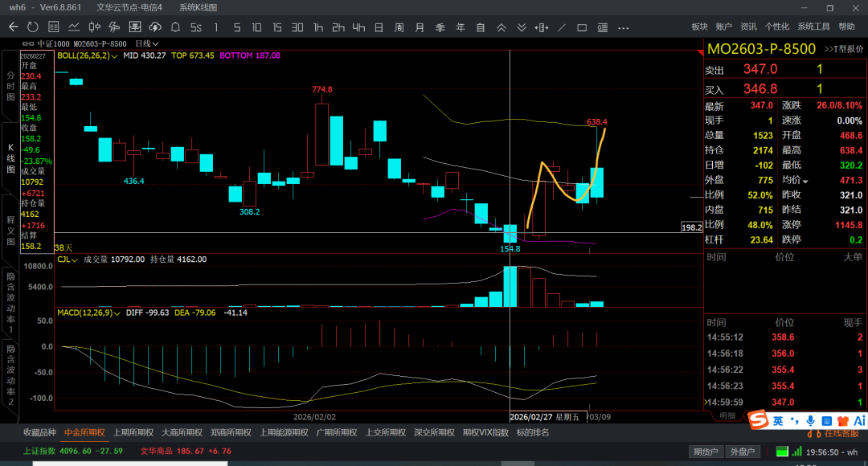
Task: Open the quote list table icon
Action: click(x=54, y=27)
